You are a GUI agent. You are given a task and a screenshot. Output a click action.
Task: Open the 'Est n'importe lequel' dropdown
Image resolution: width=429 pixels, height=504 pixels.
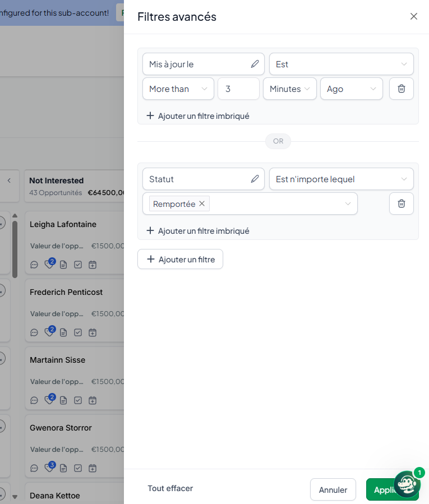pos(341,179)
